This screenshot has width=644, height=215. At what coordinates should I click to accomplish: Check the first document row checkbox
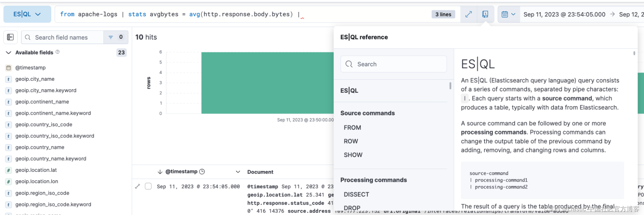pos(148,186)
